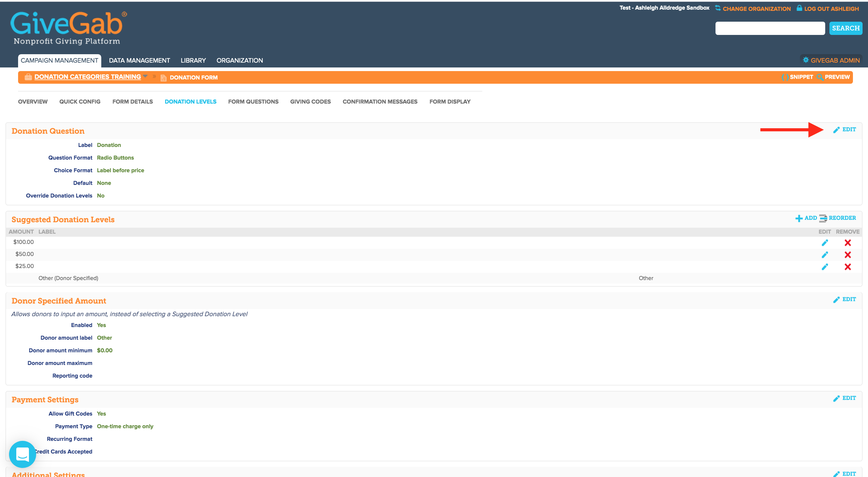Click the Label before price value
This screenshot has height=477, width=868.
(x=120, y=170)
